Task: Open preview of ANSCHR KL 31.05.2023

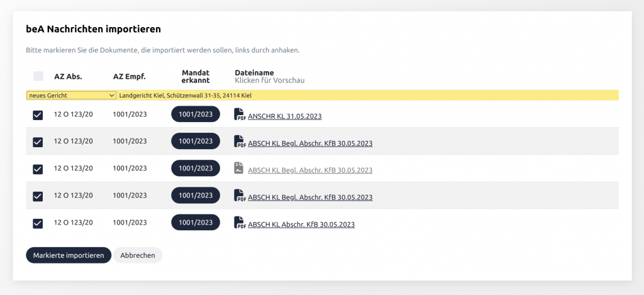Action: (x=285, y=116)
